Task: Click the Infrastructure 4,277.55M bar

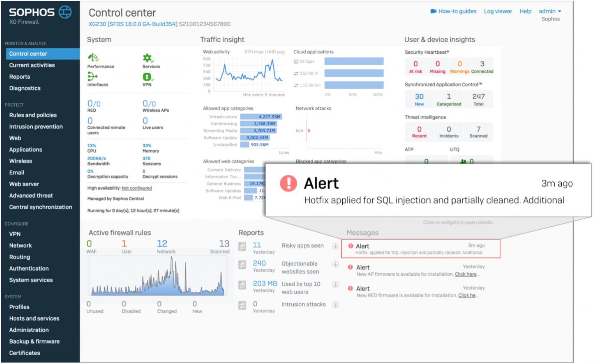Action: (261, 117)
